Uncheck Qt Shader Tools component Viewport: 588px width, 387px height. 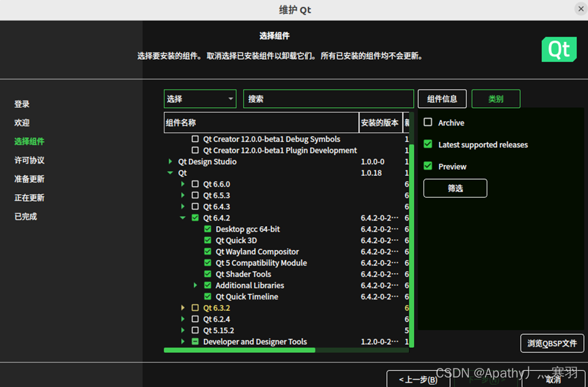coord(207,274)
